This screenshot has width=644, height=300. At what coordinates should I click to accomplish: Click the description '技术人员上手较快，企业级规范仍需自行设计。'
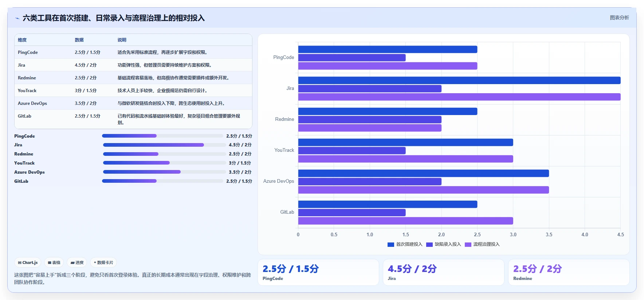(x=163, y=91)
